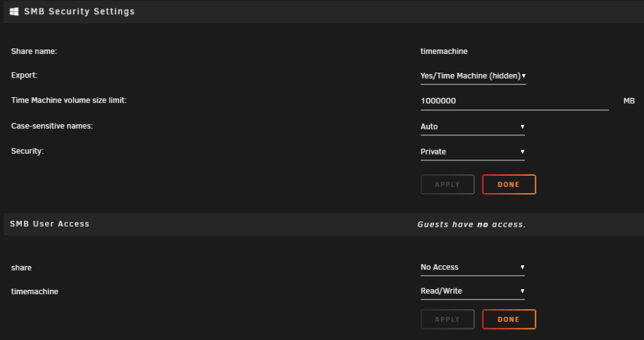Click the Share name: label
644x340 pixels.
tap(34, 52)
